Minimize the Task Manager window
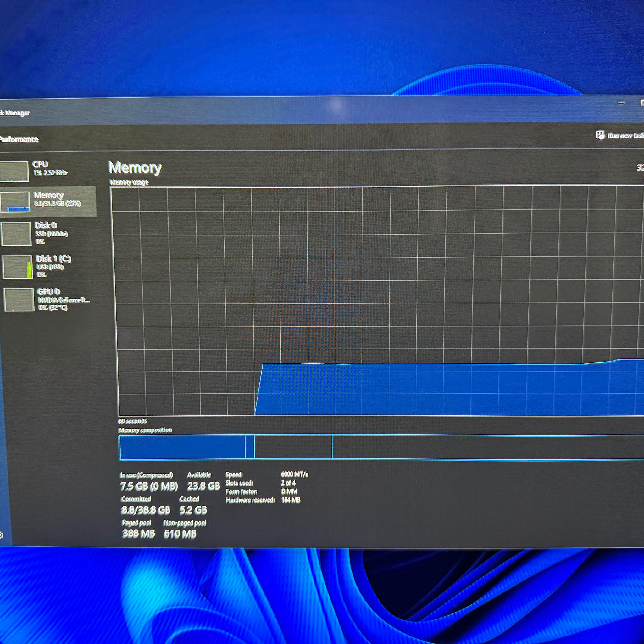 621,103
